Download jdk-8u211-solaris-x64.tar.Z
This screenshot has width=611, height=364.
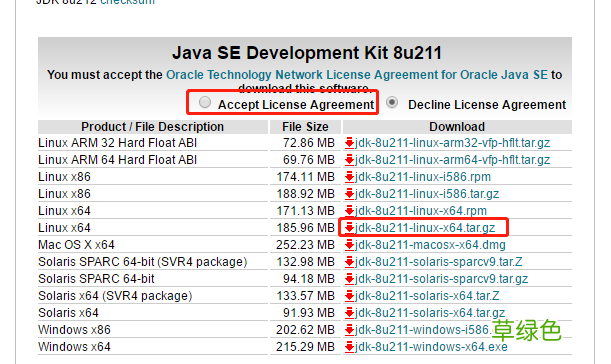pyautogui.click(x=427, y=296)
